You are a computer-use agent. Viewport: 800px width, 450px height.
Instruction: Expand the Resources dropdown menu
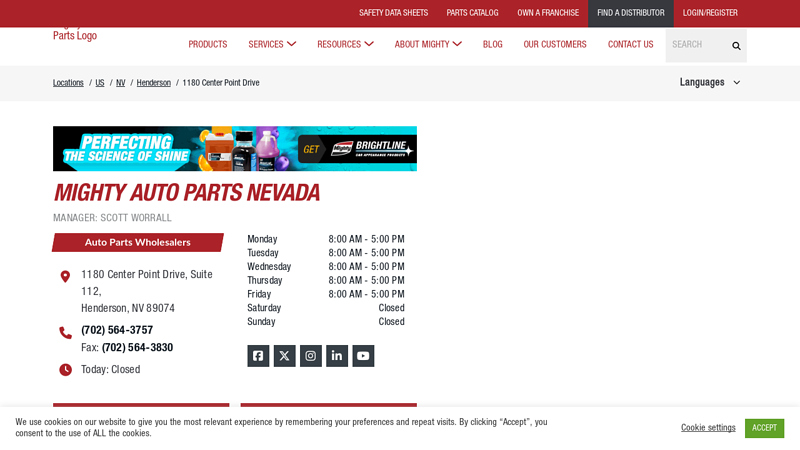click(345, 44)
